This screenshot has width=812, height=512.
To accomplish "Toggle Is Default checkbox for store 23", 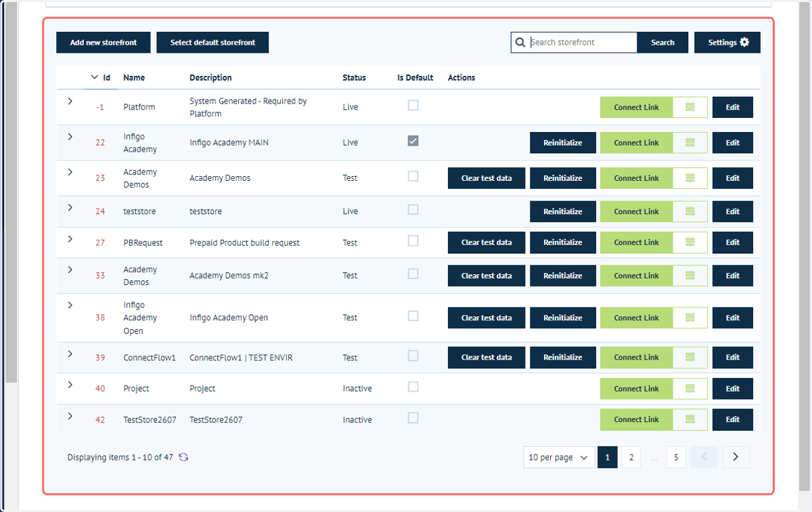I will (413, 176).
